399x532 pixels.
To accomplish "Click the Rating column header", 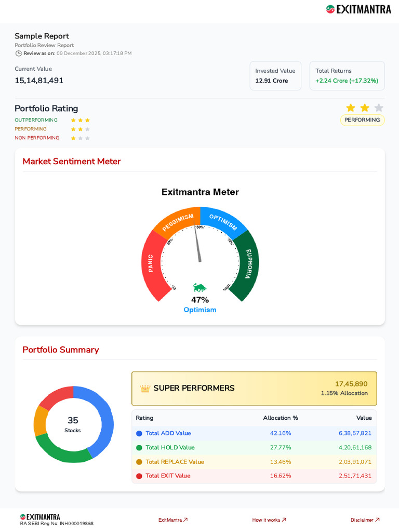I will pos(144,418).
